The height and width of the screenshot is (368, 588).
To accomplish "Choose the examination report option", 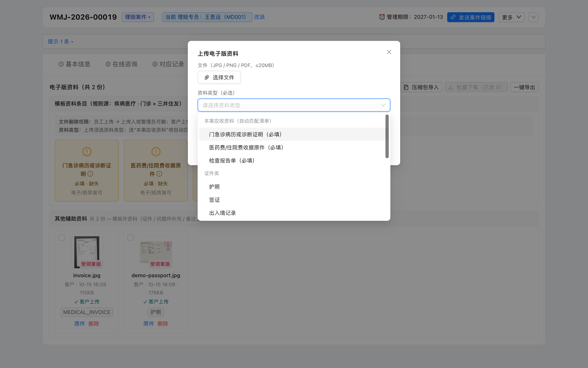I will (x=292, y=161).
